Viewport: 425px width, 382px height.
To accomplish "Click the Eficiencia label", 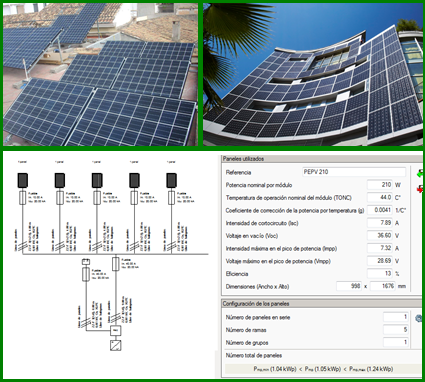I will tap(237, 274).
